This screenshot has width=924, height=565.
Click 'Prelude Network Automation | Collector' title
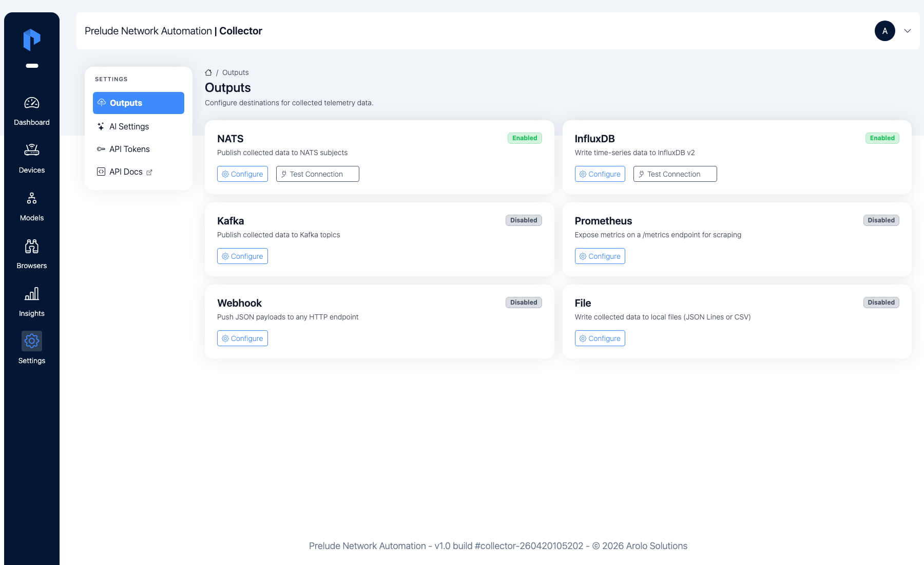click(x=174, y=31)
